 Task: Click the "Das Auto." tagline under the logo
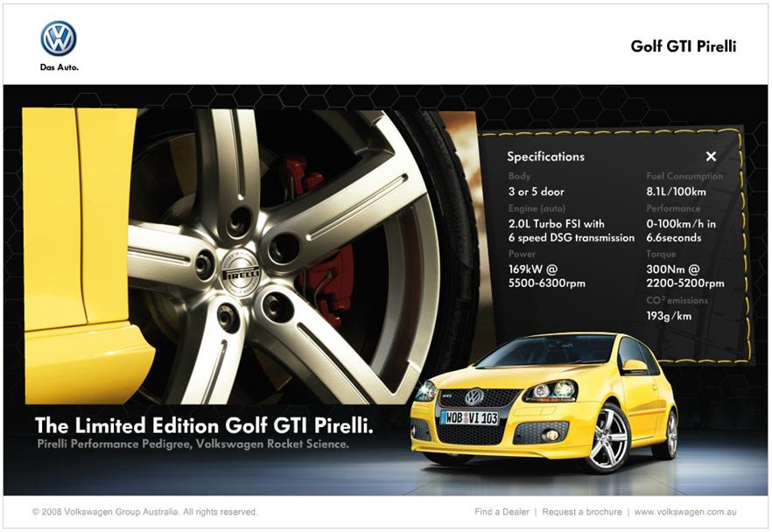pyautogui.click(x=59, y=67)
